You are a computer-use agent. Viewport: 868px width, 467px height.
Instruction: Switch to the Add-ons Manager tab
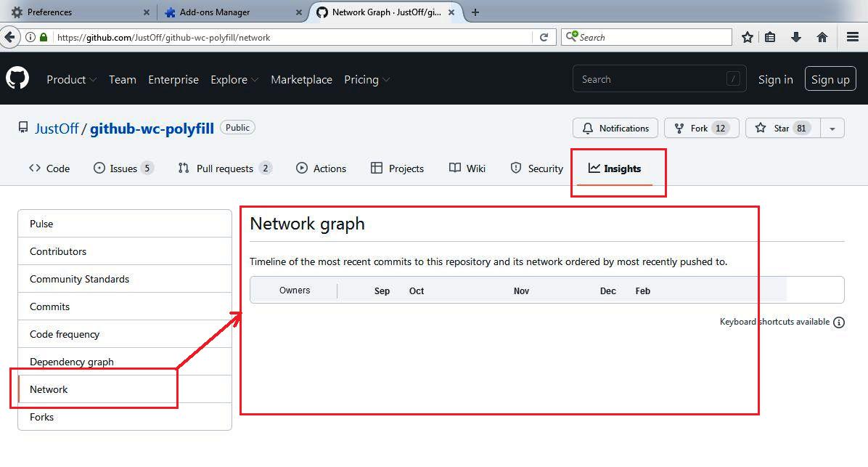pos(232,12)
